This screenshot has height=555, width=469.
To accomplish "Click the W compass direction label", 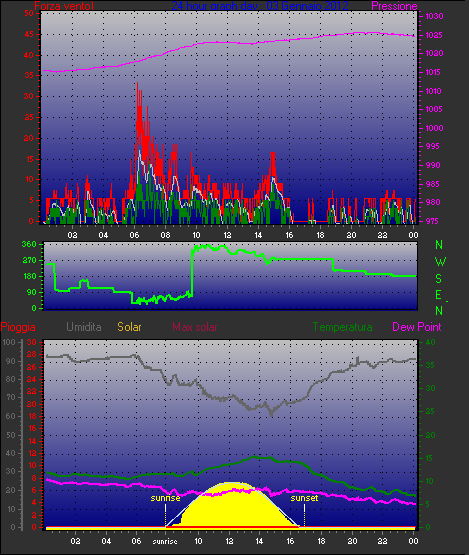I will tap(440, 262).
